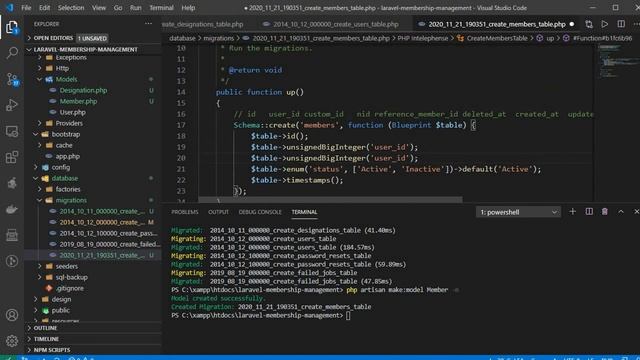Switch to the Problems panel tab
The image size is (640, 360).
(184, 212)
